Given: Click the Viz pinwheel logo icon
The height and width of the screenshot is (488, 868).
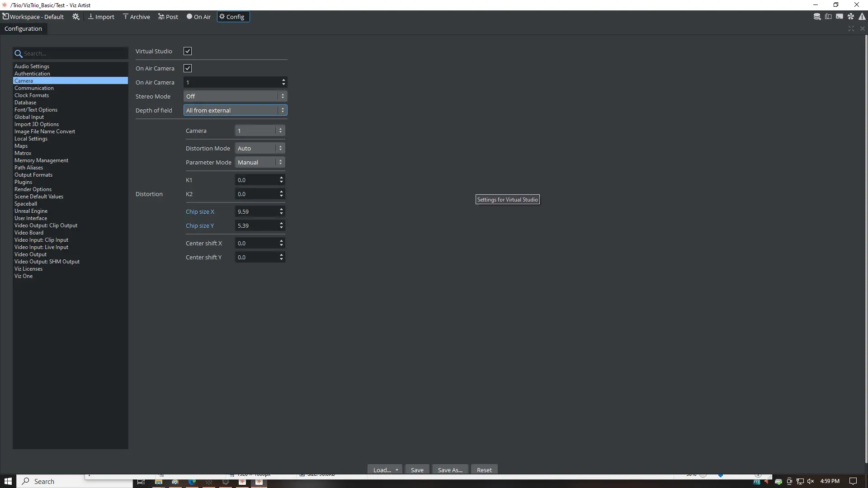Looking at the screenshot, I should coord(851,17).
